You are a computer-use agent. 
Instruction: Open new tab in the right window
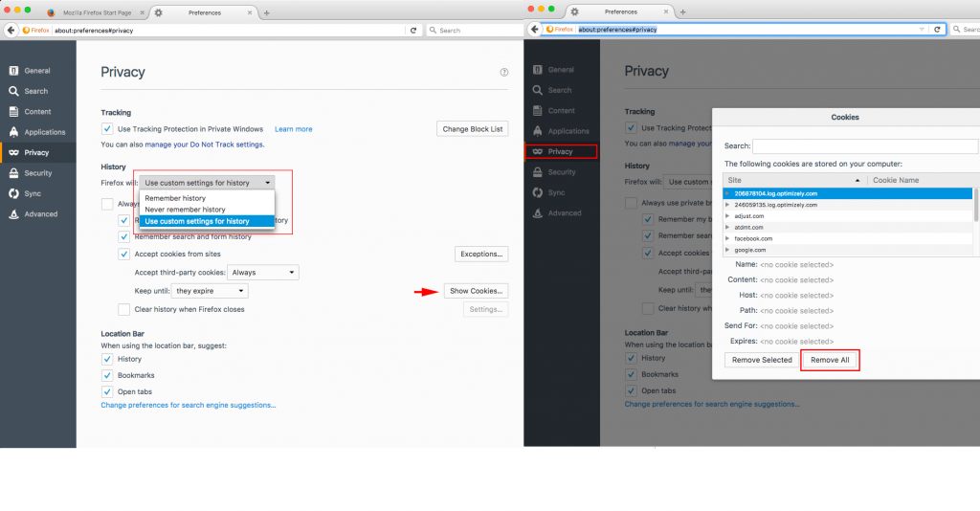pos(682,11)
